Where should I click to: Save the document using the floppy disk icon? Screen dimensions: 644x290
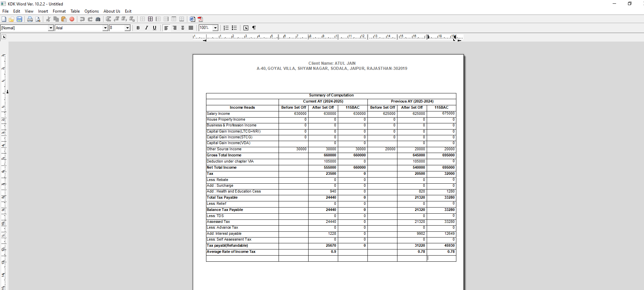tap(19, 19)
